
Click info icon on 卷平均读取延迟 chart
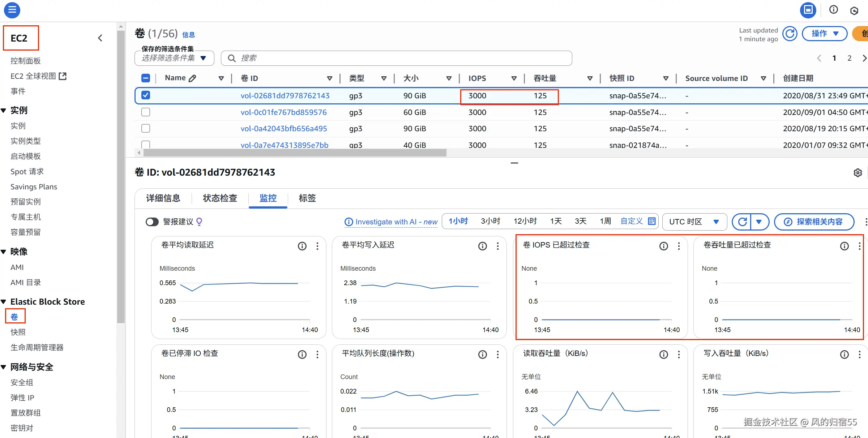pos(302,246)
